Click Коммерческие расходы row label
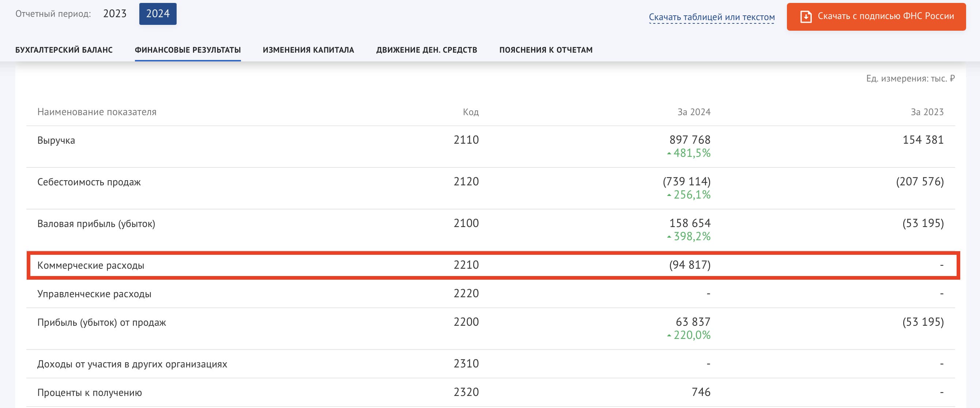The image size is (980, 408). 91,265
